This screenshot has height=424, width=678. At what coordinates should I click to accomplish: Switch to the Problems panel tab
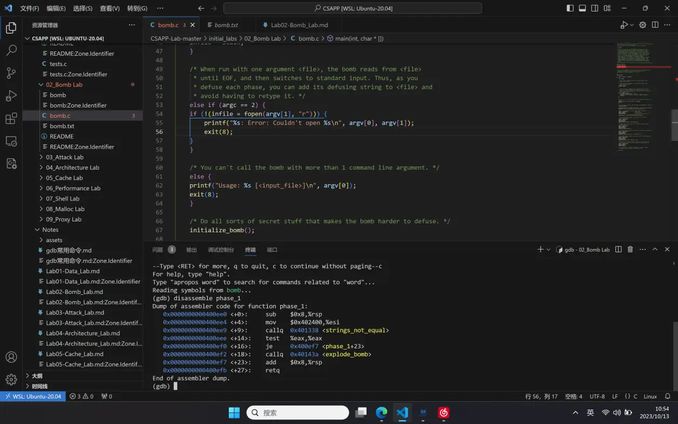point(158,250)
